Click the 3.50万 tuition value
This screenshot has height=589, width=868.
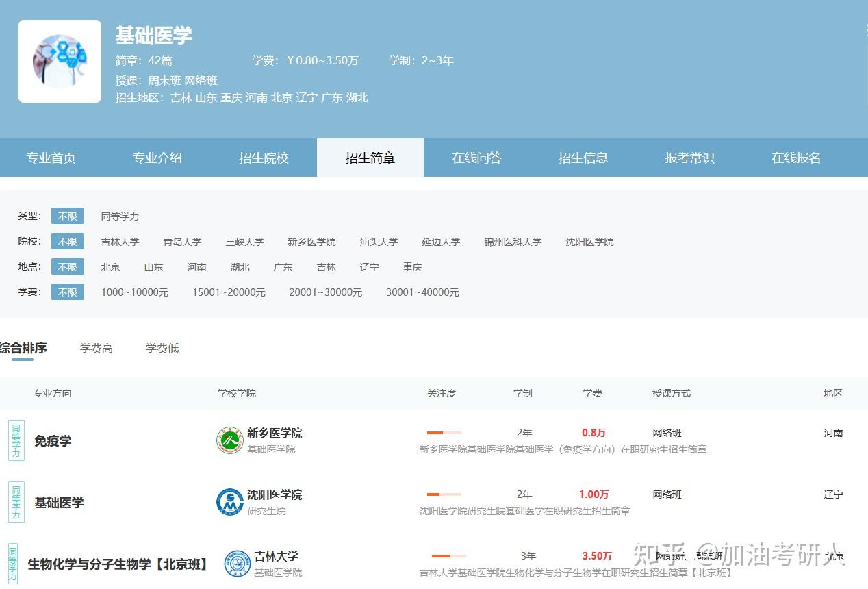[x=597, y=556]
